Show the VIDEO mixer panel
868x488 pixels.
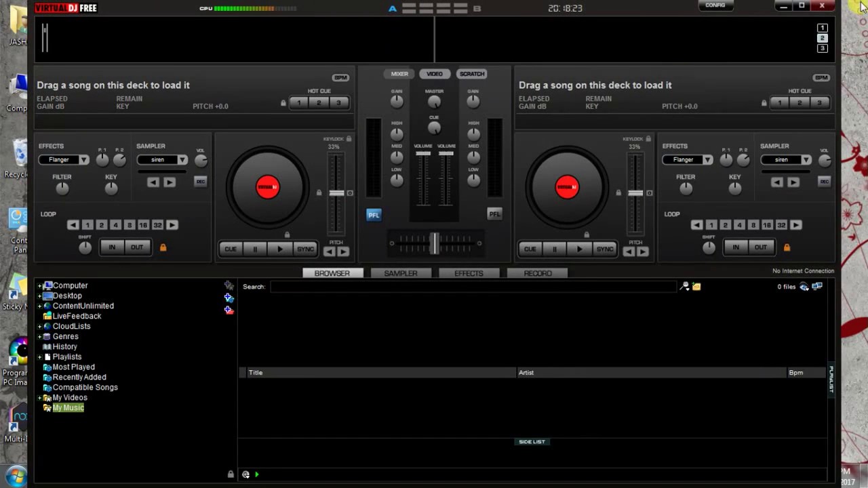coord(435,74)
